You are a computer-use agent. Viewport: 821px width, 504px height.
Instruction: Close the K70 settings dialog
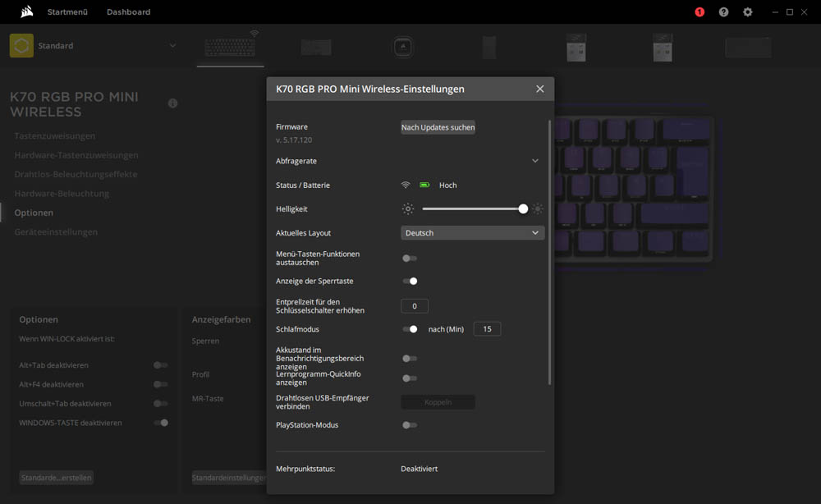point(540,89)
